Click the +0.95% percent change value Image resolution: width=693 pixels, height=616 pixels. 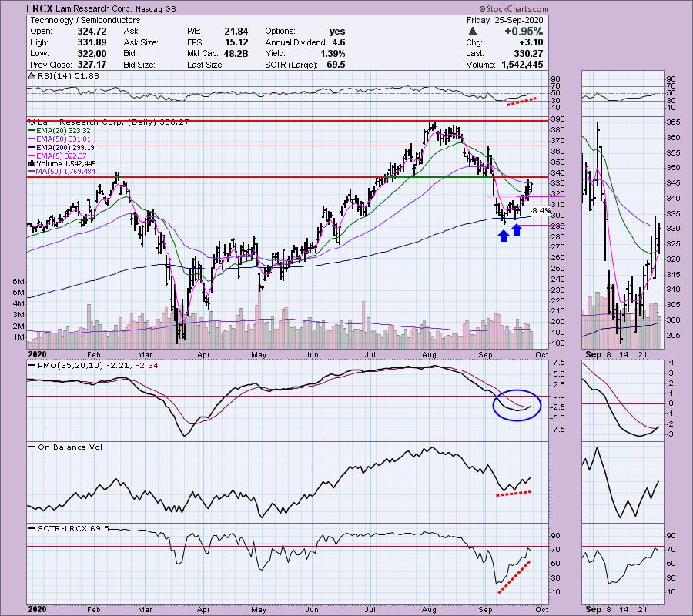click(x=524, y=32)
